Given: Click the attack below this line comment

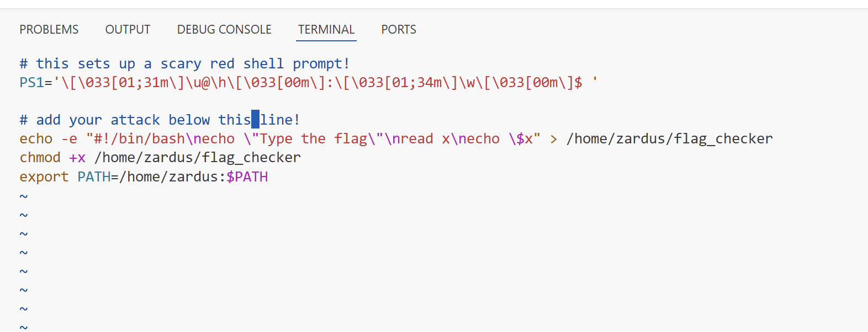Looking at the screenshot, I should (x=160, y=120).
